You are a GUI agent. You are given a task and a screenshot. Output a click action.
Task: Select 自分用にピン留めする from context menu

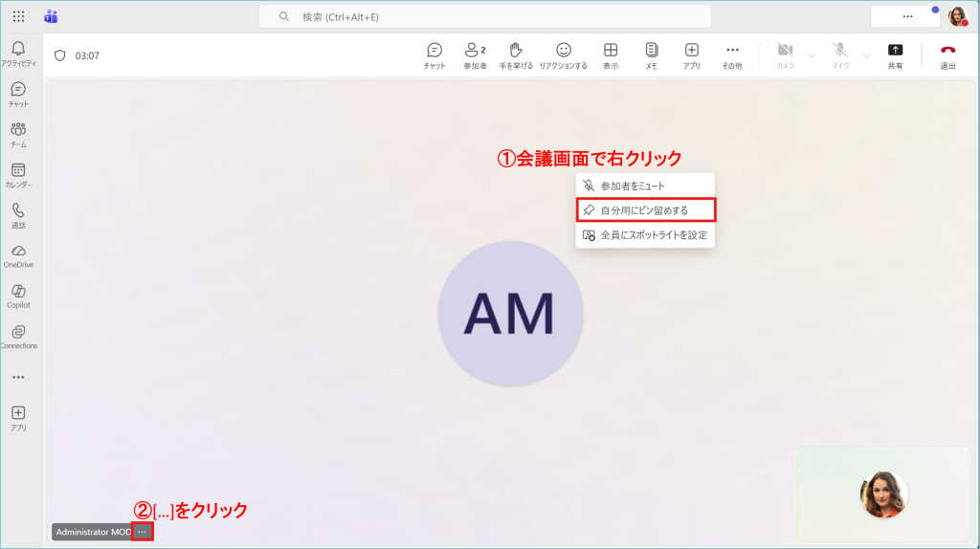(x=645, y=209)
